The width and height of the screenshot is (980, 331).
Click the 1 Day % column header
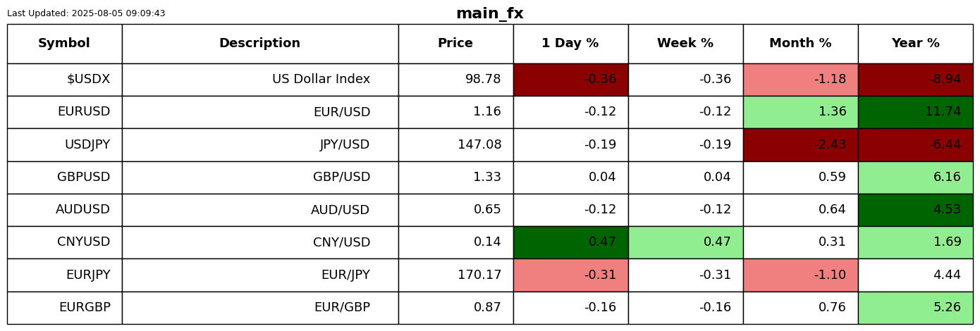(570, 44)
